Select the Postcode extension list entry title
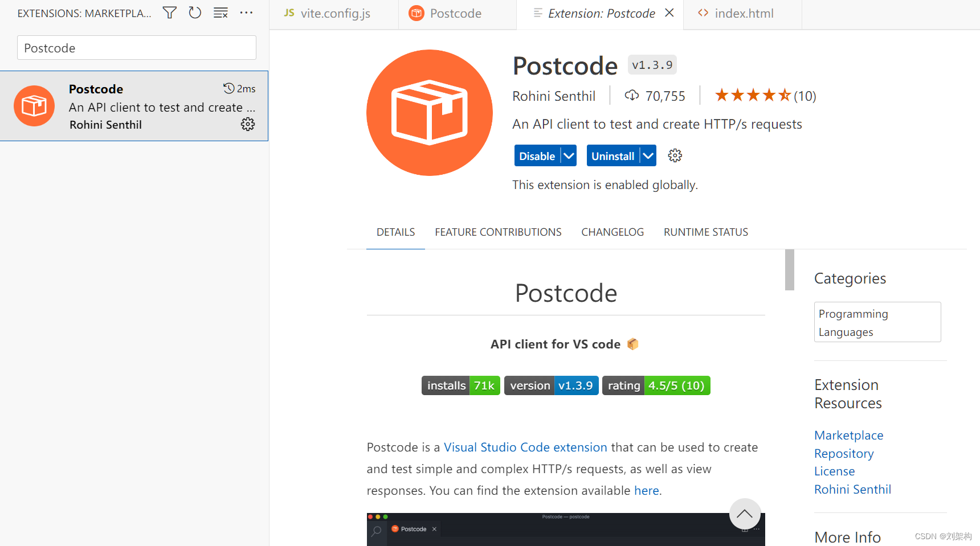Image resolution: width=980 pixels, height=546 pixels. point(96,89)
